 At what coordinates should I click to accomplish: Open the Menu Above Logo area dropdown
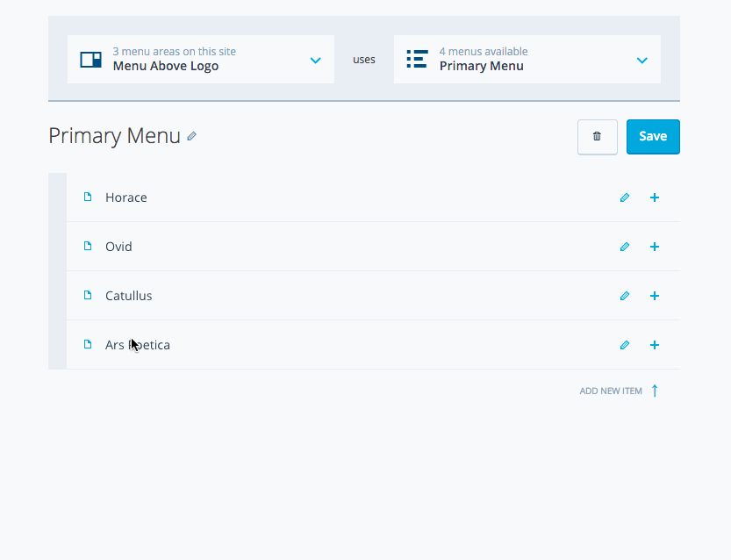201,59
